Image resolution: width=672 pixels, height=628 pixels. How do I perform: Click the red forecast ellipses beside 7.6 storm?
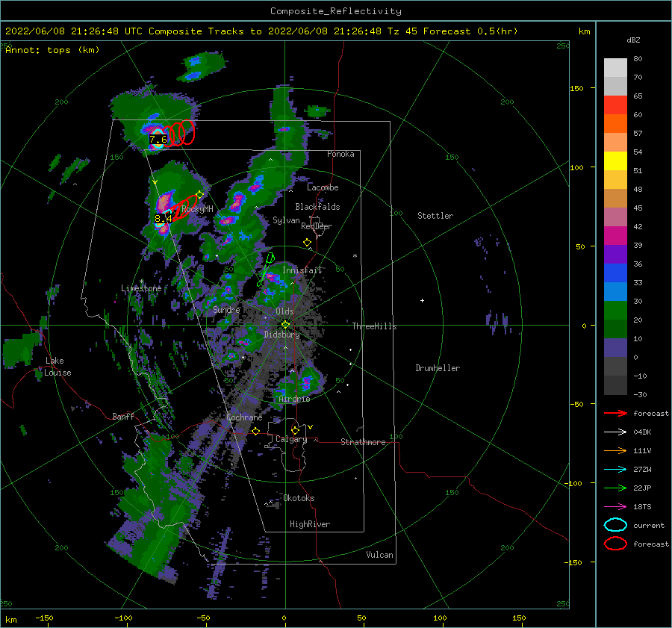click(x=180, y=133)
